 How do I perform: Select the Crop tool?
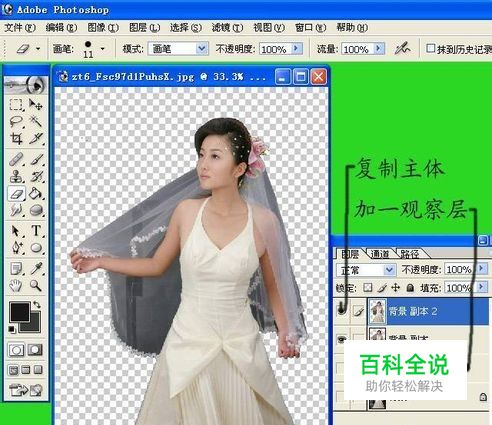click(x=16, y=138)
